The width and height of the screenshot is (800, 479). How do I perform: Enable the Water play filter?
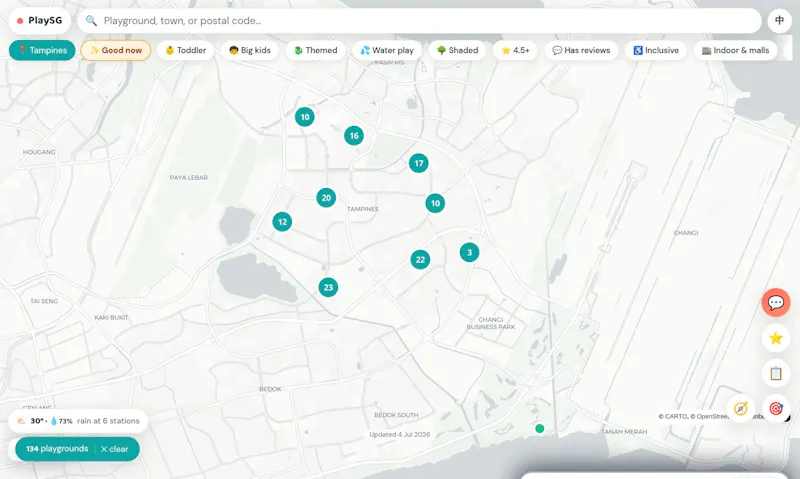point(387,51)
